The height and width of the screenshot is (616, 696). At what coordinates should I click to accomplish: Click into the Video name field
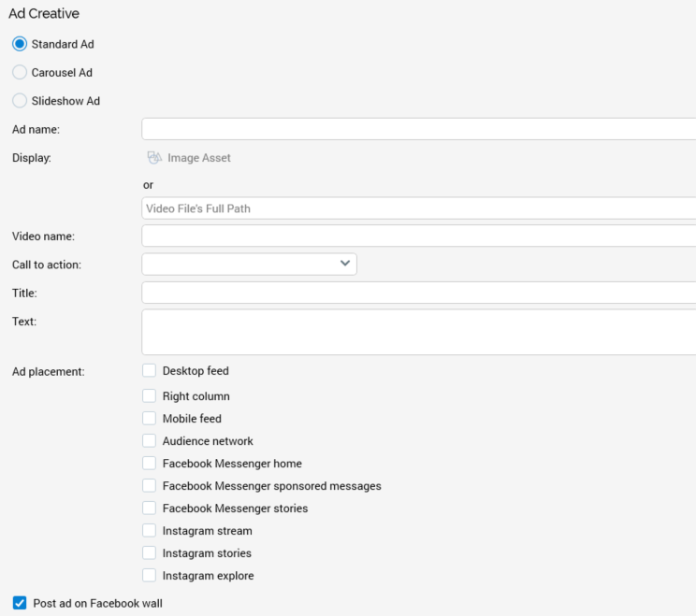click(418, 236)
